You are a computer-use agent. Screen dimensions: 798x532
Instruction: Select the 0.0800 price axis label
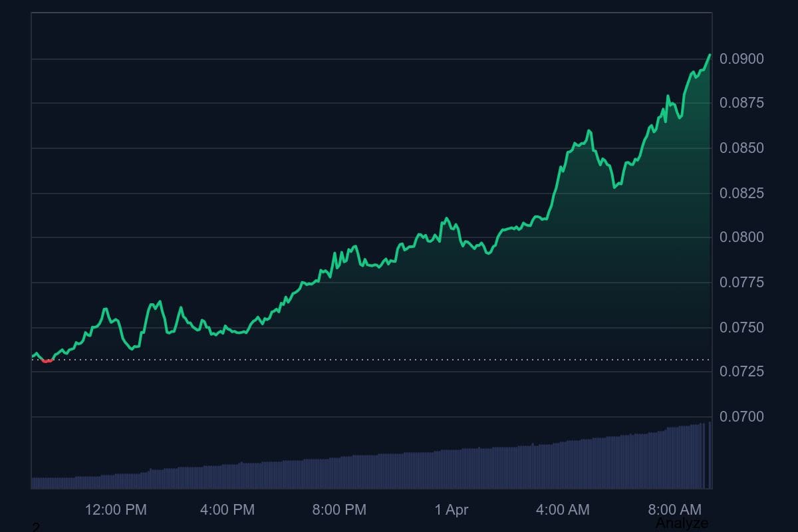[x=741, y=237]
